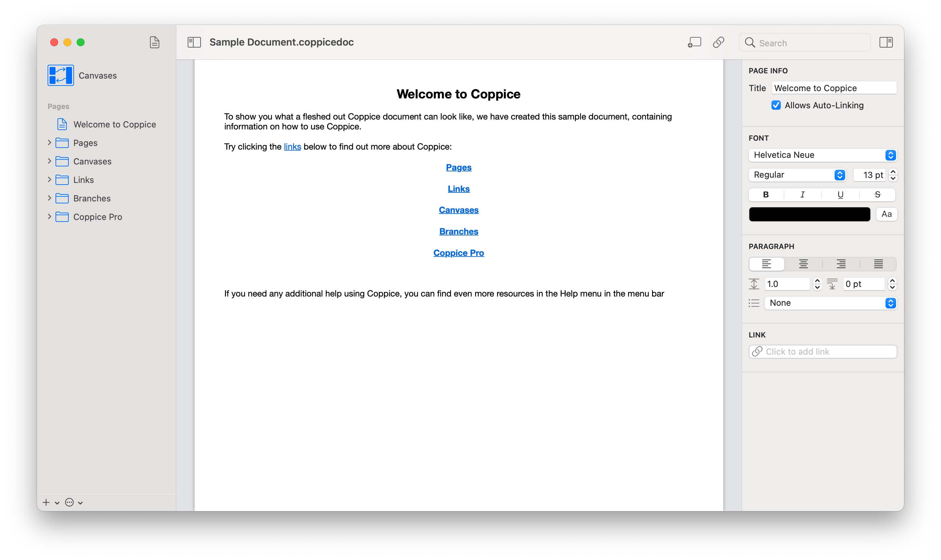Image resolution: width=941 pixels, height=560 pixels.
Task: Click the add to canvas toolbar icon
Action: tap(694, 42)
